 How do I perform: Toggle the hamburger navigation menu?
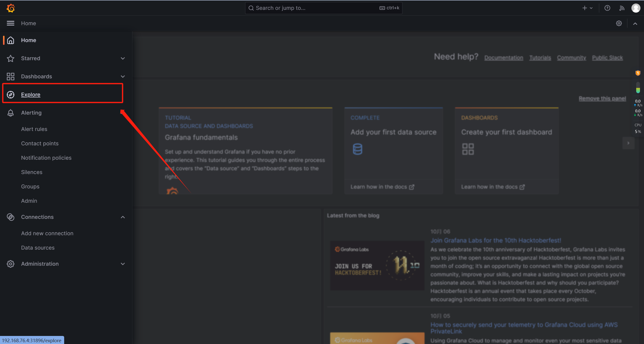click(x=10, y=23)
